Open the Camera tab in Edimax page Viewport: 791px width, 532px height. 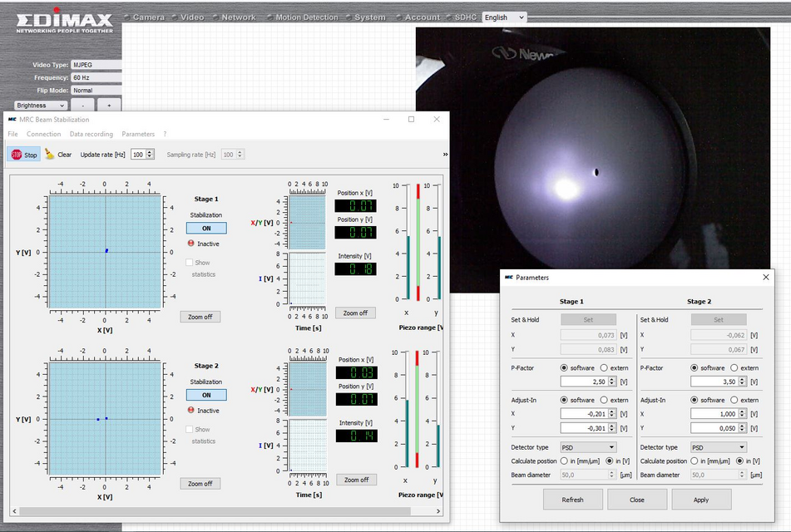click(148, 17)
